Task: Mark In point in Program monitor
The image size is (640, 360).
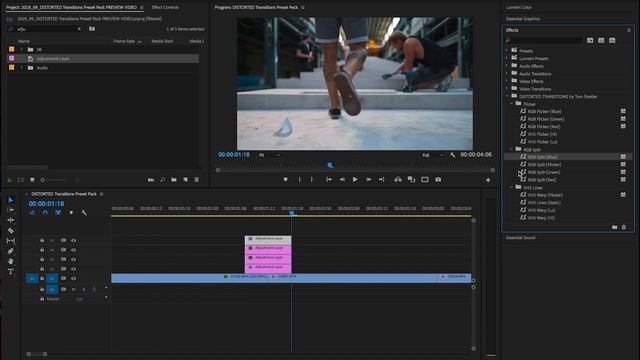Action: [x=300, y=180]
